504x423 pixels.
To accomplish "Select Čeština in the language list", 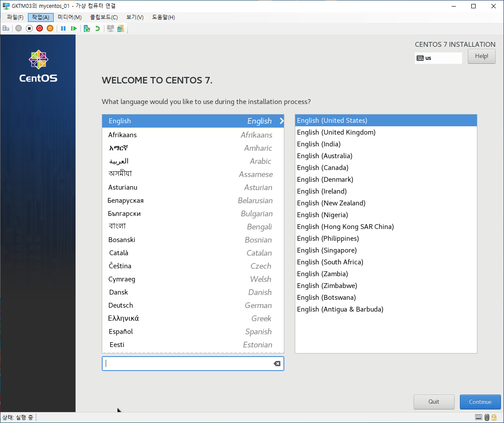I will (193, 266).
